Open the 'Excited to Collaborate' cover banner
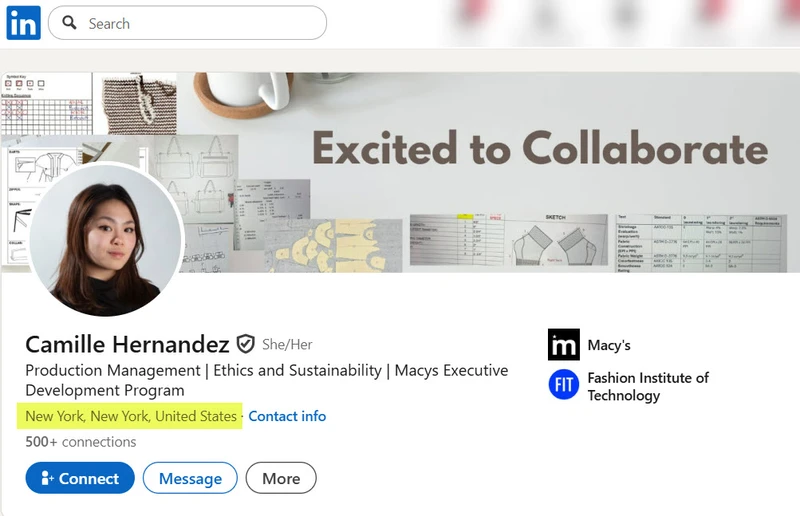Viewport: 800px width, 516px height. [540, 150]
